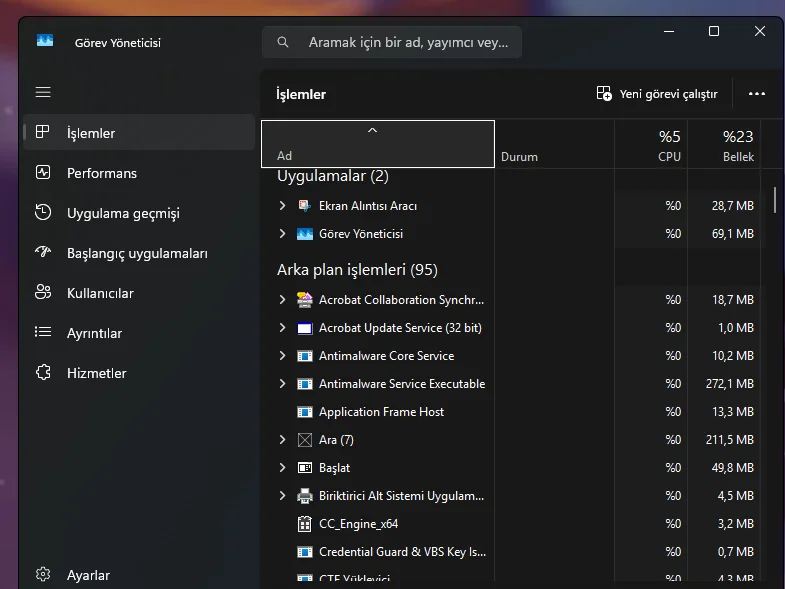785x589 pixels.
Task: Click the Biriktirici printer icon
Action: [x=304, y=496]
